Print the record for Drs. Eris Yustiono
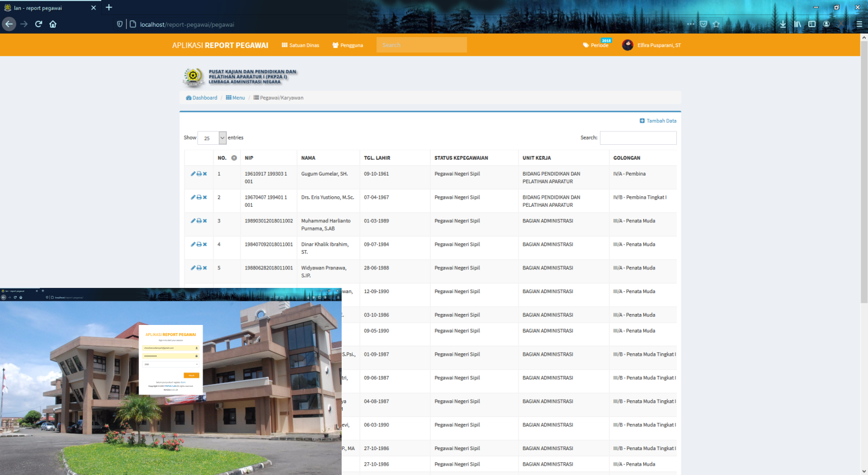 pos(199,198)
